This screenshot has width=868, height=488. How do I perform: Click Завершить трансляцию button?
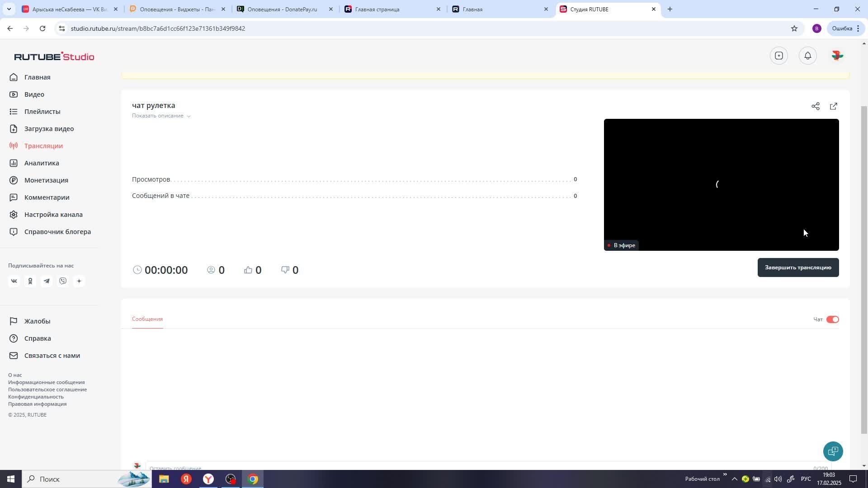798,267
